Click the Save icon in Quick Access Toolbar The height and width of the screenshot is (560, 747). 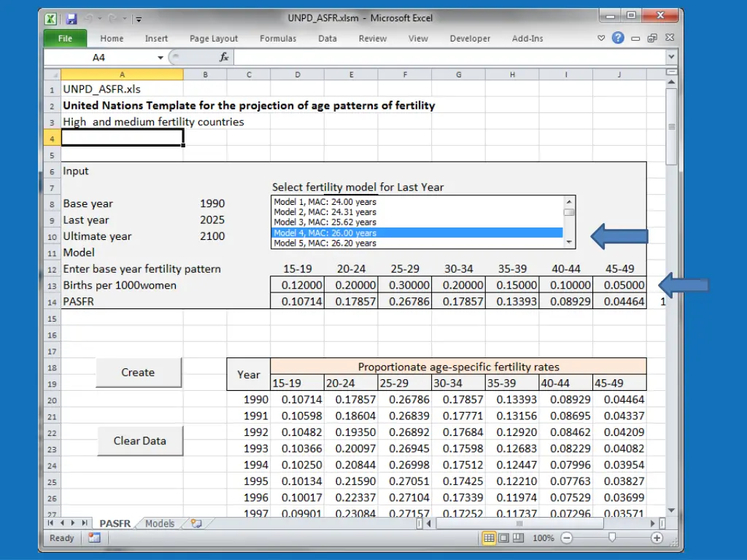point(71,18)
